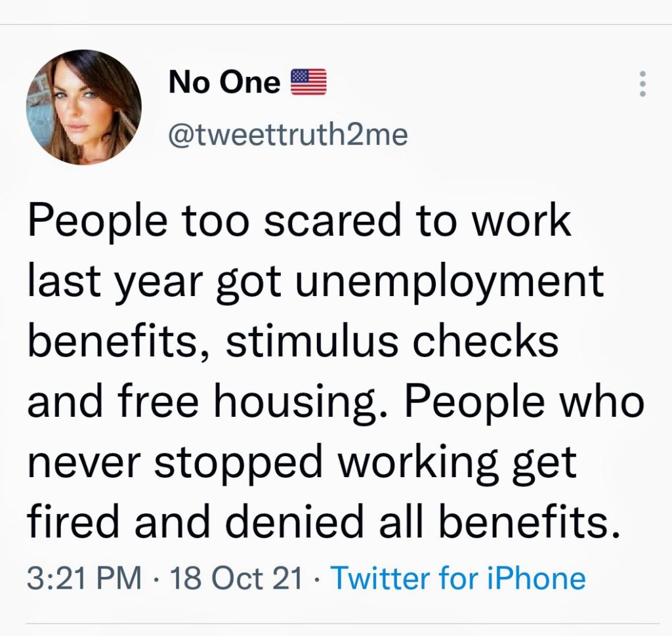Click the American flag emoji beside No One
Screen dimensions: 672x636
[308, 81]
